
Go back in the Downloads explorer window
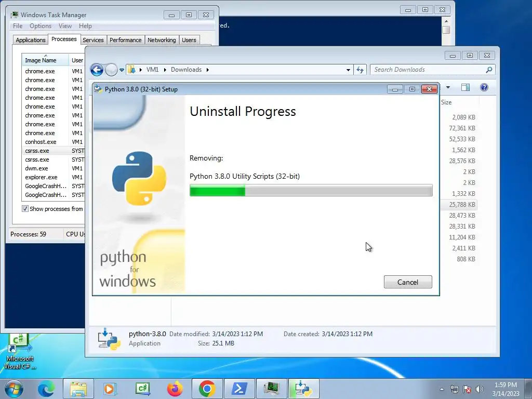pyautogui.click(x=97, y=70)
